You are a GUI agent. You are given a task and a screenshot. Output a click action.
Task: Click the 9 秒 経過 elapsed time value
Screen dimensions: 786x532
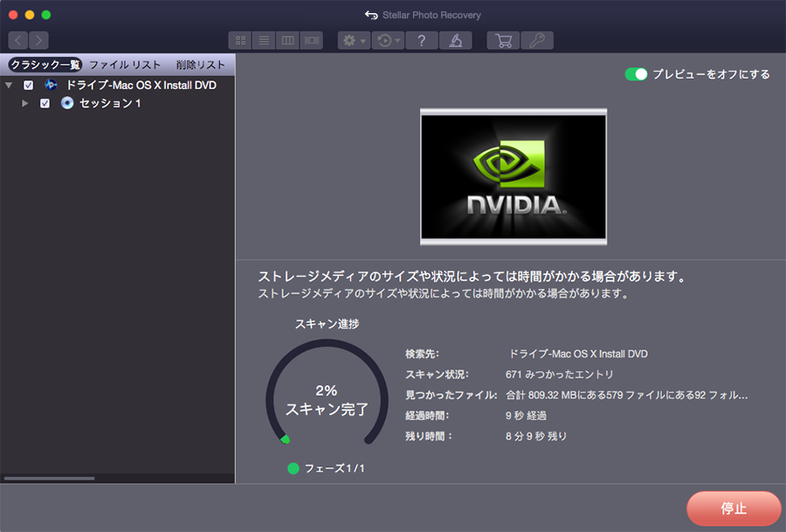tap(526, 416)
